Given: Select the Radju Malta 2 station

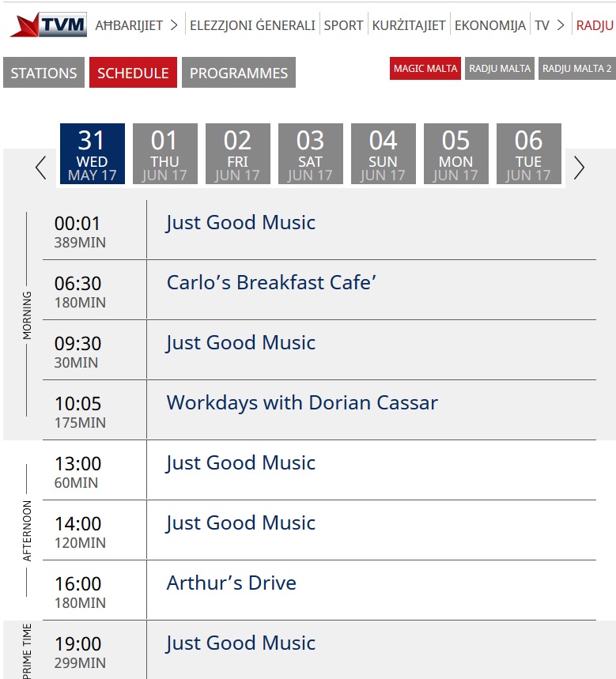Looking at the screenshot, I should 577,69.
